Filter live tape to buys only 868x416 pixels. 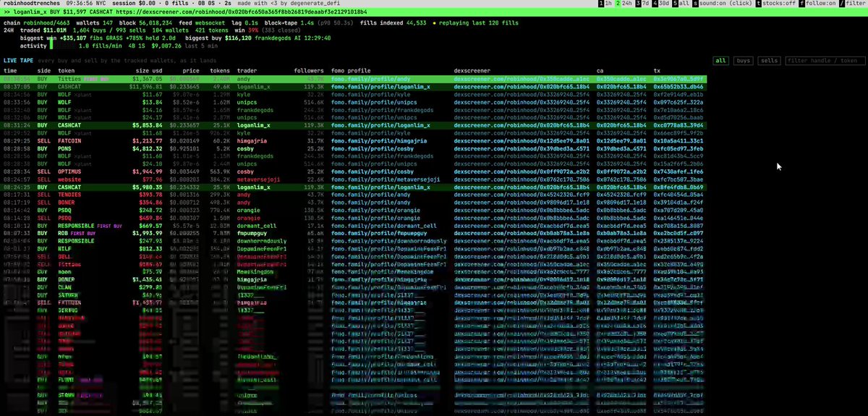click(x=743, y=61)
